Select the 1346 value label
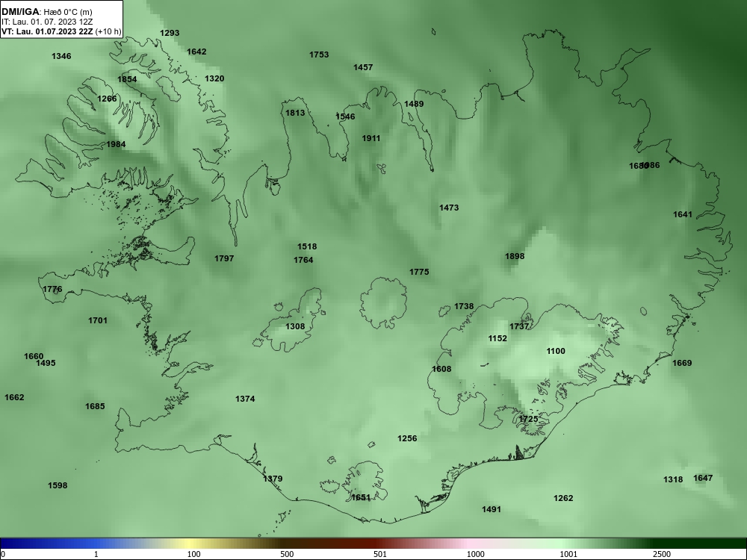747x560 pixels. tap(61, 56)
